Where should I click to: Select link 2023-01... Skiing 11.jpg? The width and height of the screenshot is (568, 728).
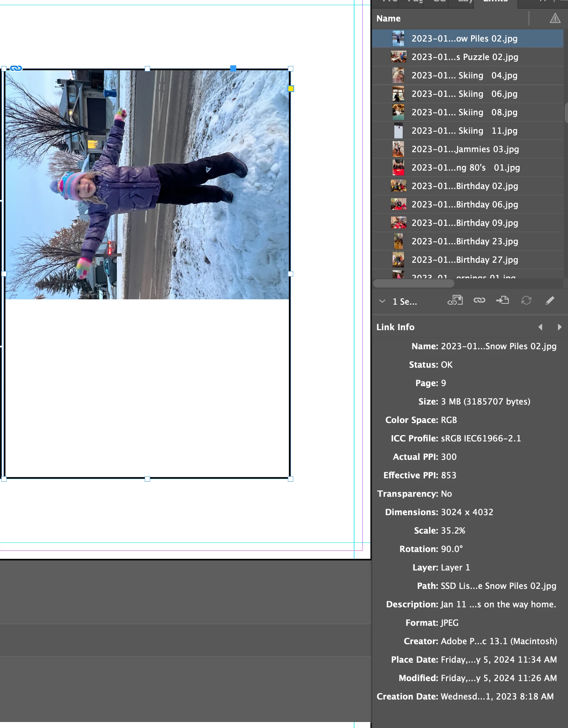467,131
